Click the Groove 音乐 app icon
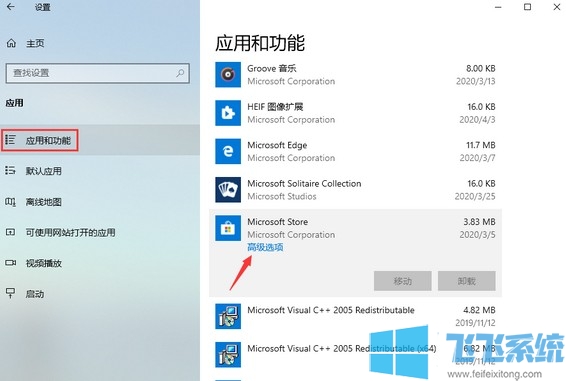This screenshot has height=381, width=566. click(228, 75)
